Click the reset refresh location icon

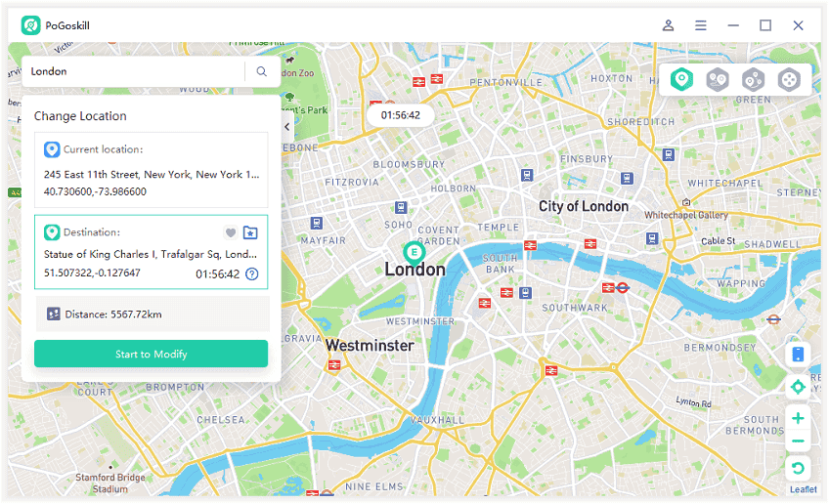(798, 468)
